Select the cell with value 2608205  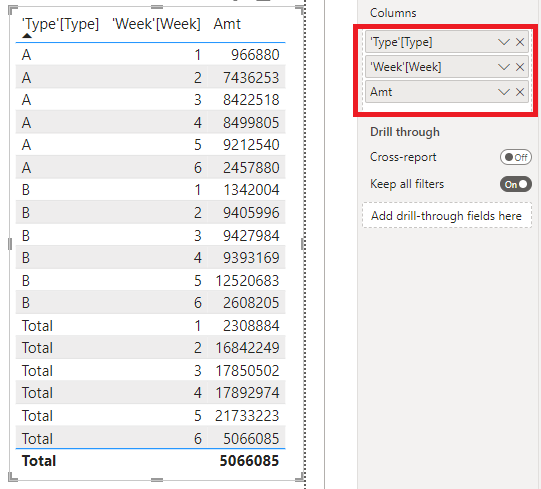251,303
